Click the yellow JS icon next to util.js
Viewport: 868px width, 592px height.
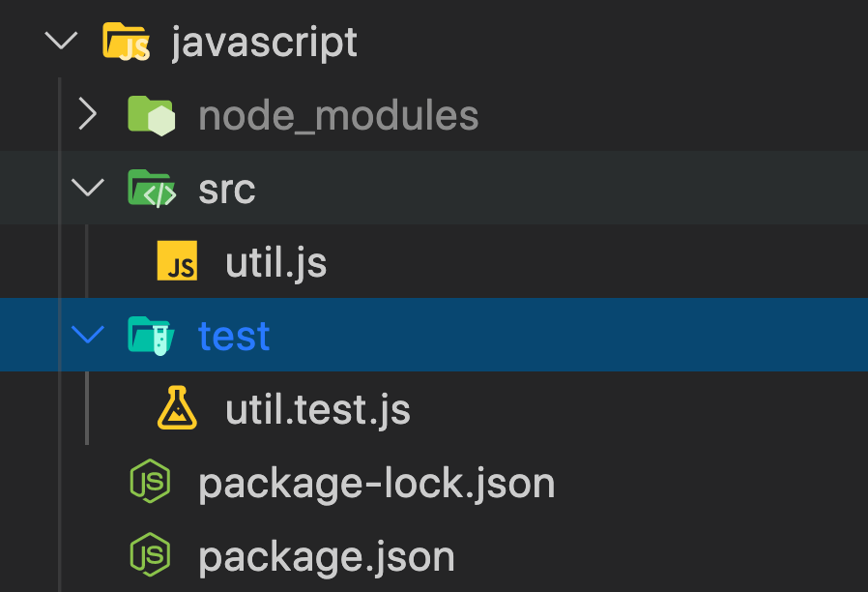(177, 261)
